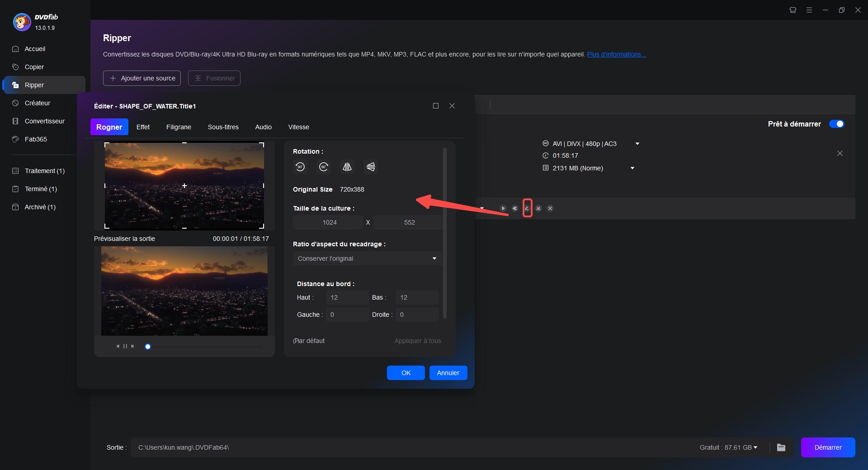868x470 pixels.
Task: Confirm edits with OK
Action: point(406,373)
